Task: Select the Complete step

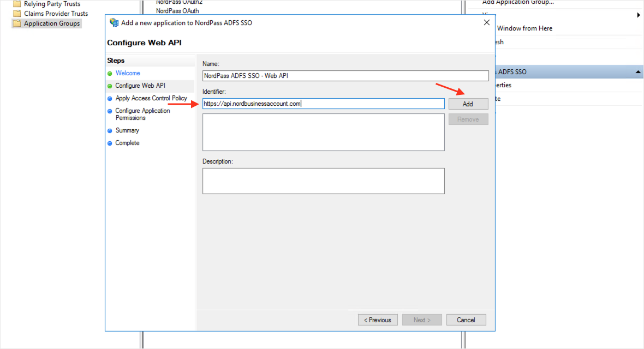Action: coord(127,143)
